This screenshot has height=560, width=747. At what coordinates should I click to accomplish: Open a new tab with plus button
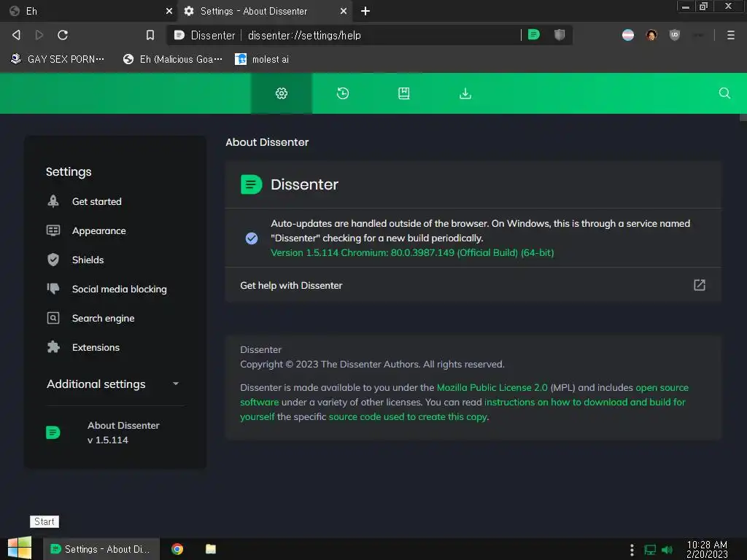click(x=365, y=11)
